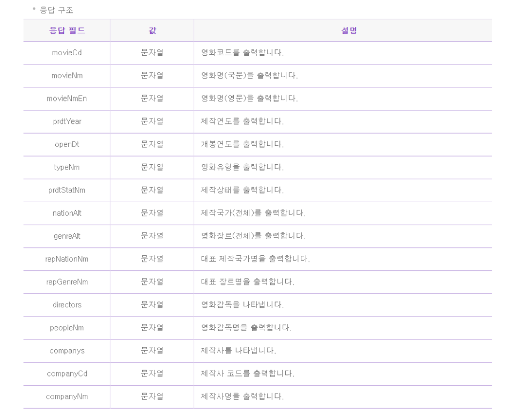The image size is (518, 420).
Task: Click the prdtYear field name
Action: [67, 121]
